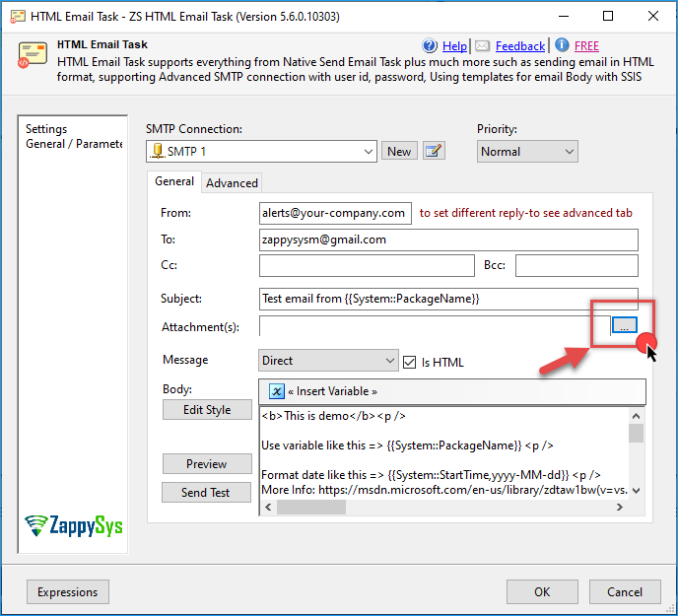The image size is (678, 616).
Task: Confirm with the OK button
Action: point(542,591)
